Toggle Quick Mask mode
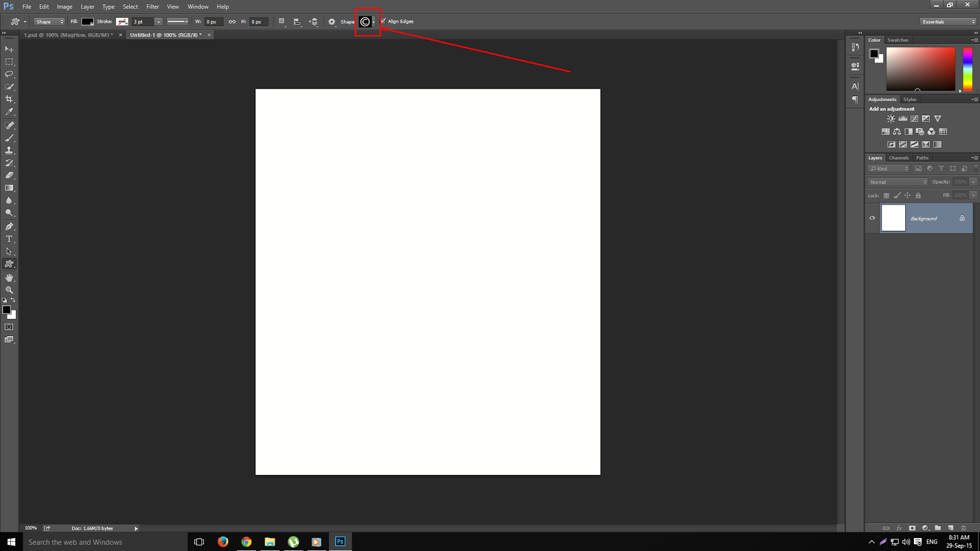Viewport: 980px width, 551px height. pos(9,327)
